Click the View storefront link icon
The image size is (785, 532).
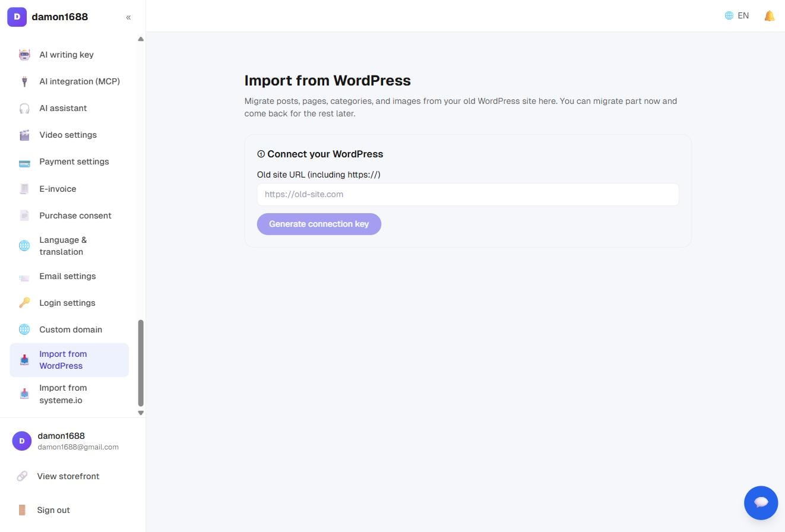[22, 476]
